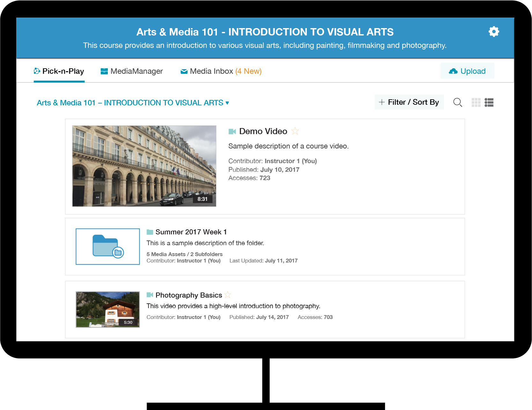
Task: Click the Pick-n-Play tab icon
Action: click(x=37, y=71)
